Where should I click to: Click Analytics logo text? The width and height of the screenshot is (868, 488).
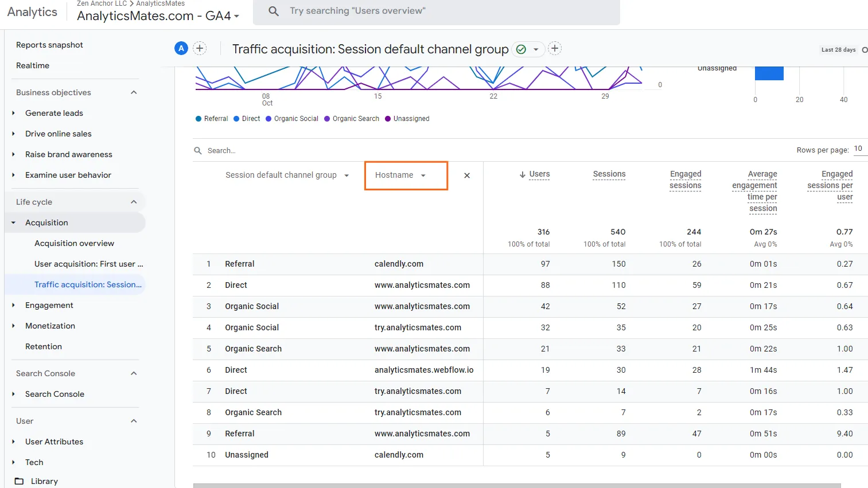[32, 12]
